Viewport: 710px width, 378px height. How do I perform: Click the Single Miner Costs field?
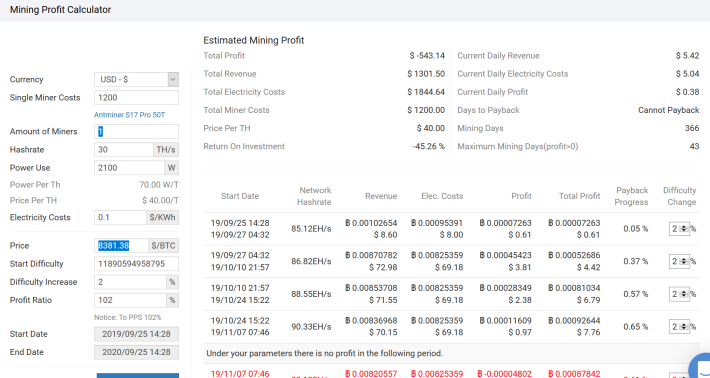pos(136,97)
